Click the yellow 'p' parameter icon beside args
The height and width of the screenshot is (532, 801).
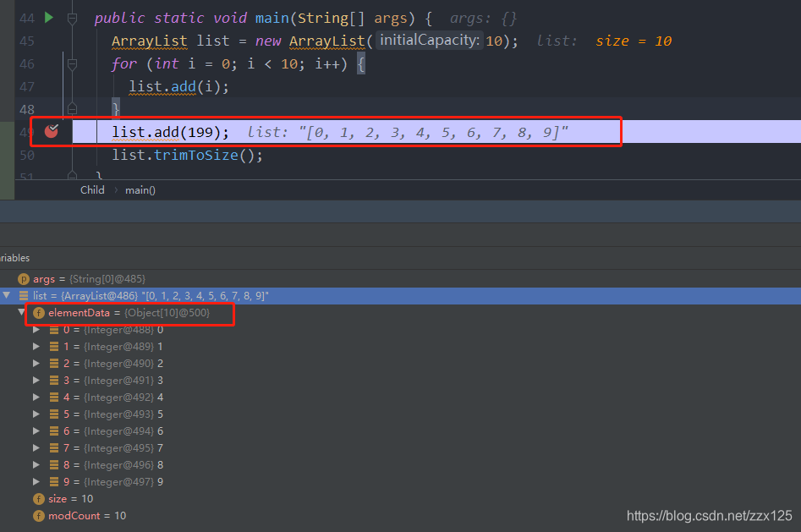pos(23,279)
